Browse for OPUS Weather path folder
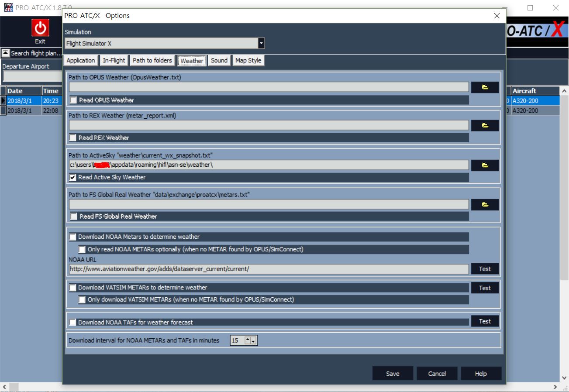This screenshot has height=392, width=569. point(485,87)
